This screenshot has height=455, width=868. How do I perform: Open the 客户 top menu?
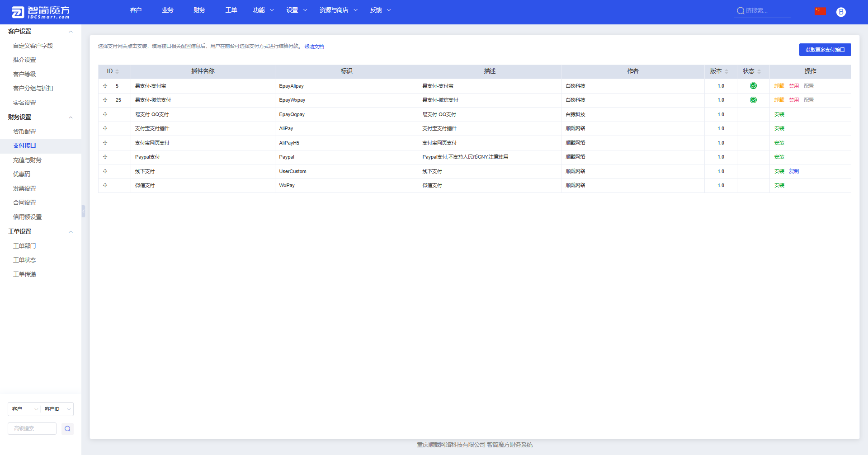tap(136, 10)
